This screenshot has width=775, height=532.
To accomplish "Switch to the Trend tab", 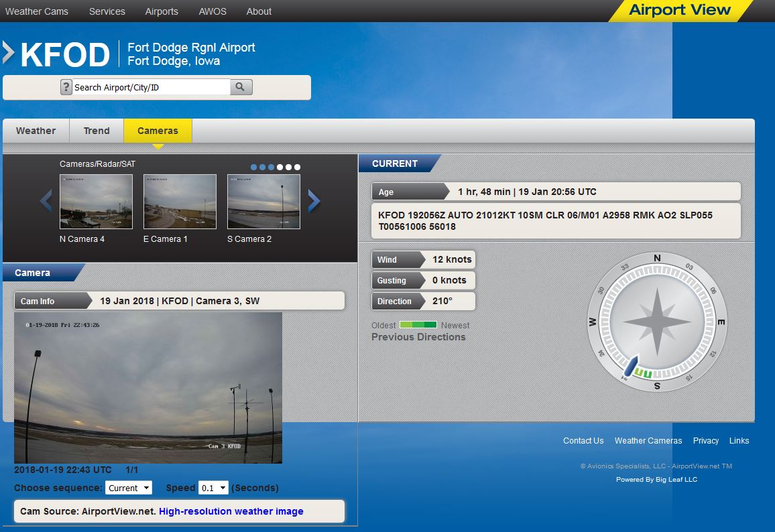I will (x=96, y=131).
